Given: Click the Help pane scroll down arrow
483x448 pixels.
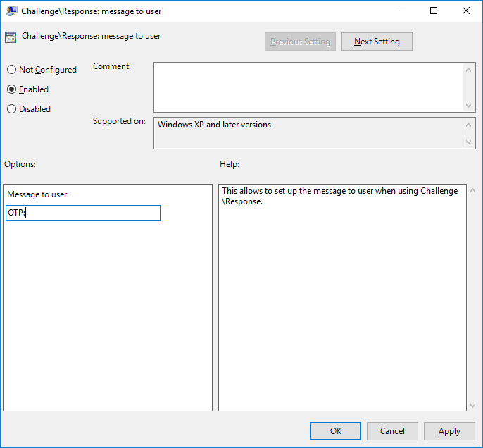Looking at the screenshot, I should click(471, 405).
